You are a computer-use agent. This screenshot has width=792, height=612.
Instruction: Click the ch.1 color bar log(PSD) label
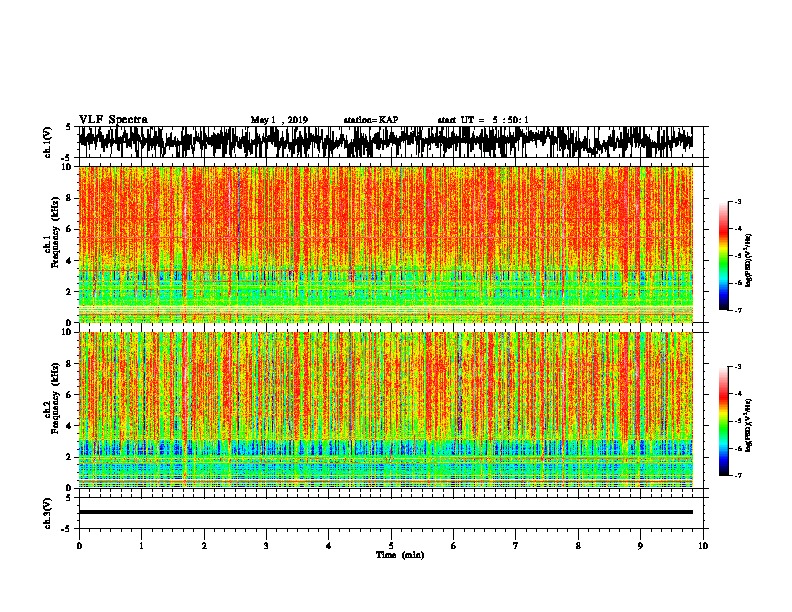coord(749,261)
